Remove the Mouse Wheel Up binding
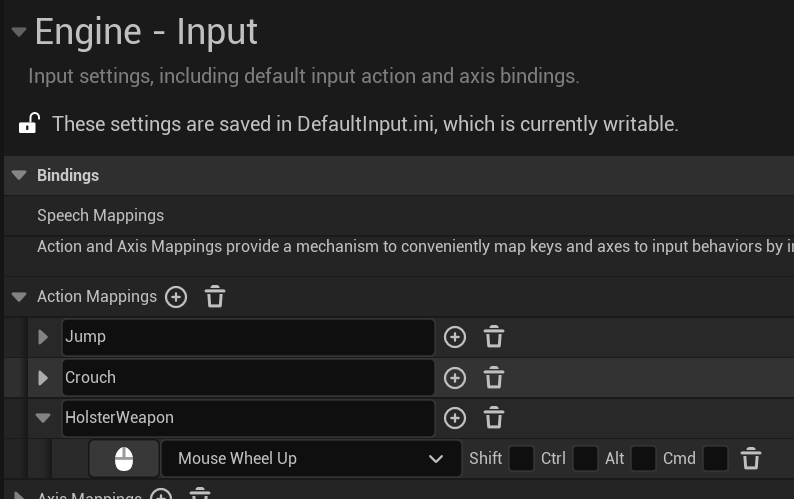This screenshot has height=499, width=794. 751,459
